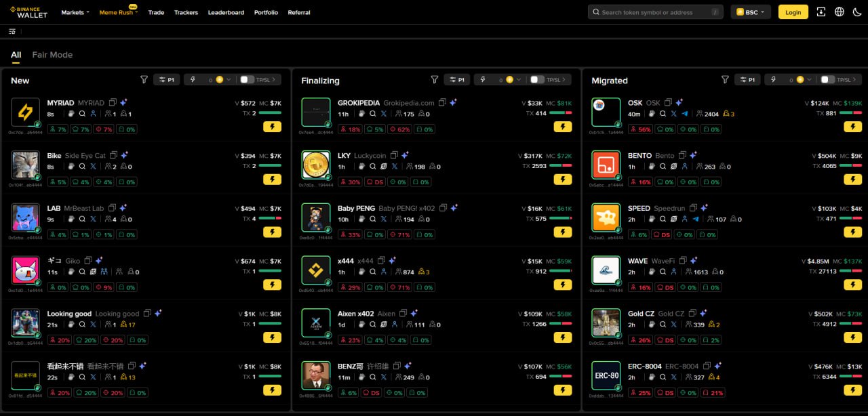Screen dimensions: 868x416
Task: Click the filter funnel icon in New column
Action: 144,80
